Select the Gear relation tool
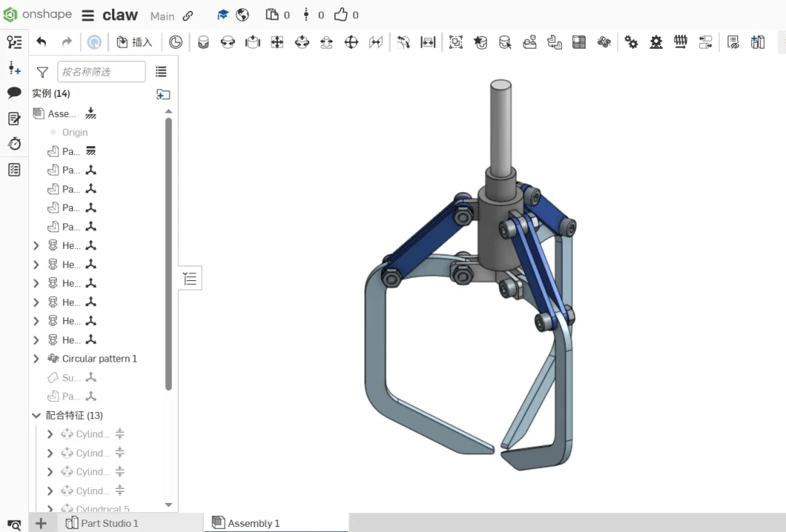Screen dimensions: 786x532 coord(632,42)
